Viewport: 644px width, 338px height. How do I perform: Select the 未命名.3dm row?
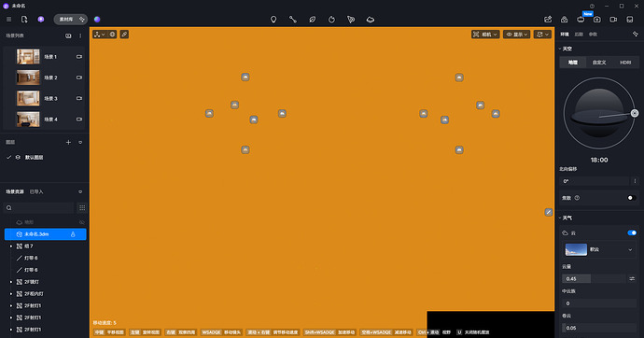point(45,234)
